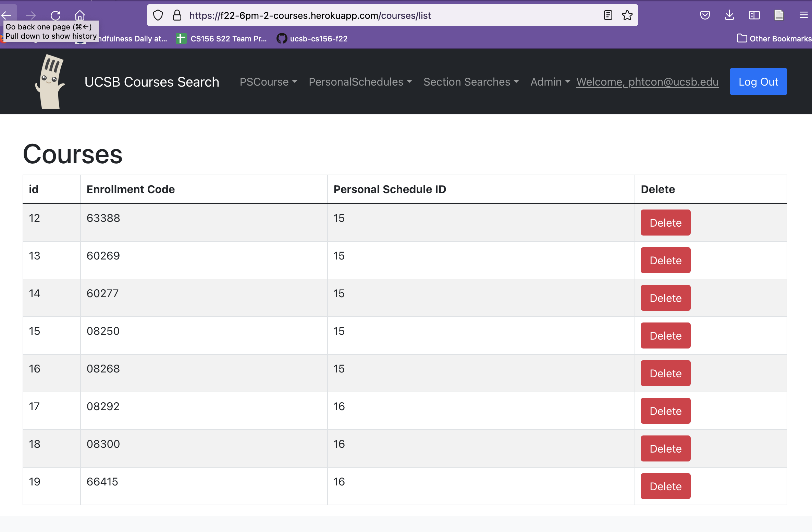The image size is (812, 532).
Task: Click the tracking protection shield icon
Action: pos(158,15)
